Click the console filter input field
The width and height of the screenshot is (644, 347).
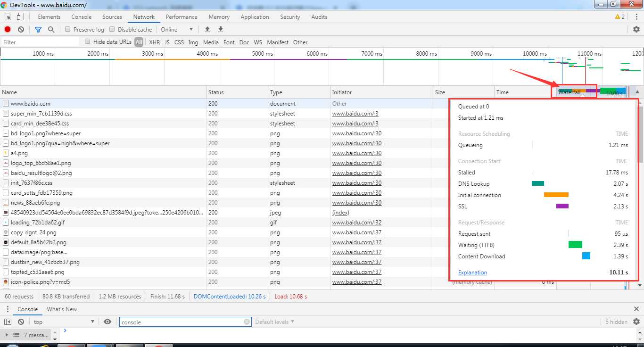point(186,322)
